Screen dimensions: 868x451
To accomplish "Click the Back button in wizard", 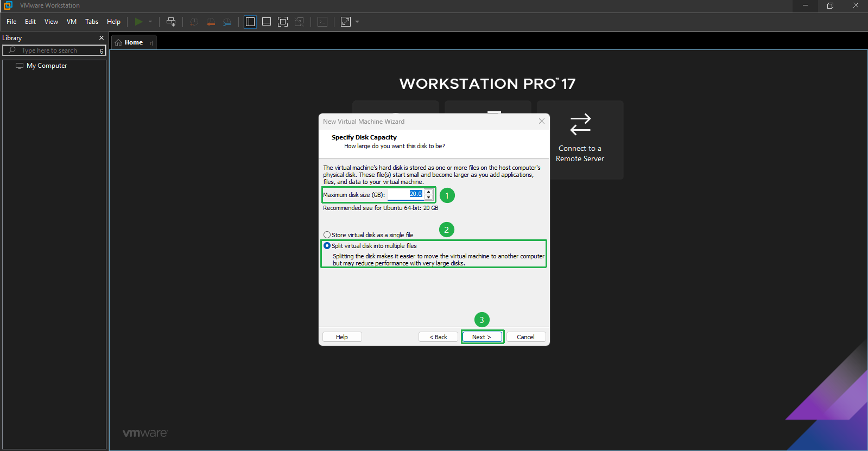I will point(439,337).
